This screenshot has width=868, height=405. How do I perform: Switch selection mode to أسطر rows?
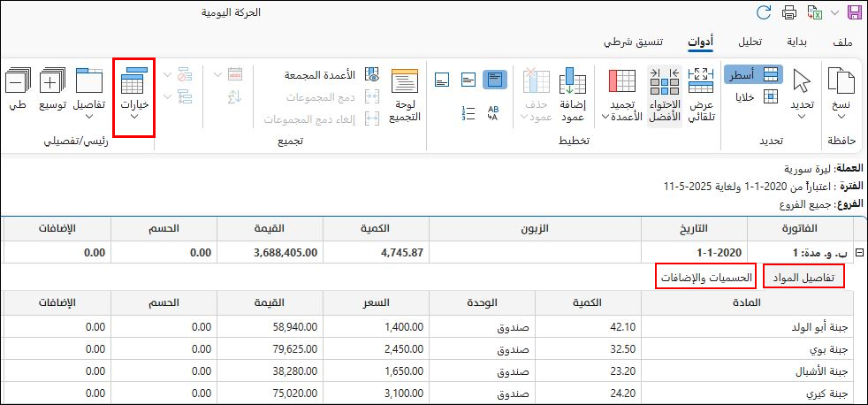(753, 74)
